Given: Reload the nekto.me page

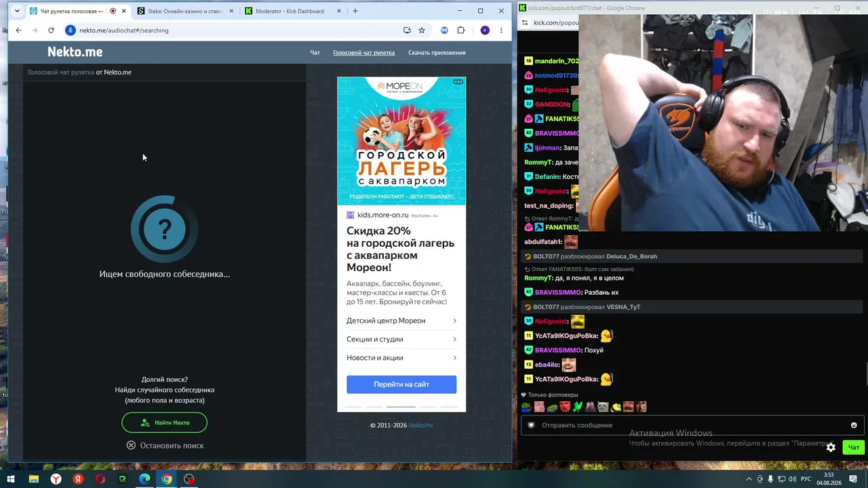Looking at the screenshot, I should [51, 30].
